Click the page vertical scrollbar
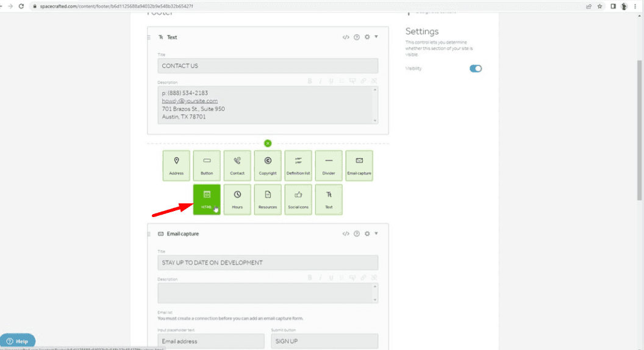The width and height of the screenshot is (644, 350). pos(640,130)
